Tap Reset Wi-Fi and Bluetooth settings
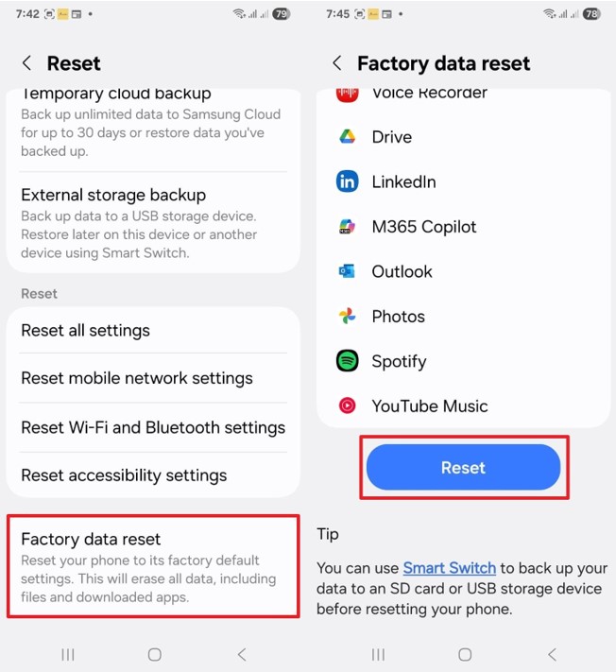 [x=153, y=427]
